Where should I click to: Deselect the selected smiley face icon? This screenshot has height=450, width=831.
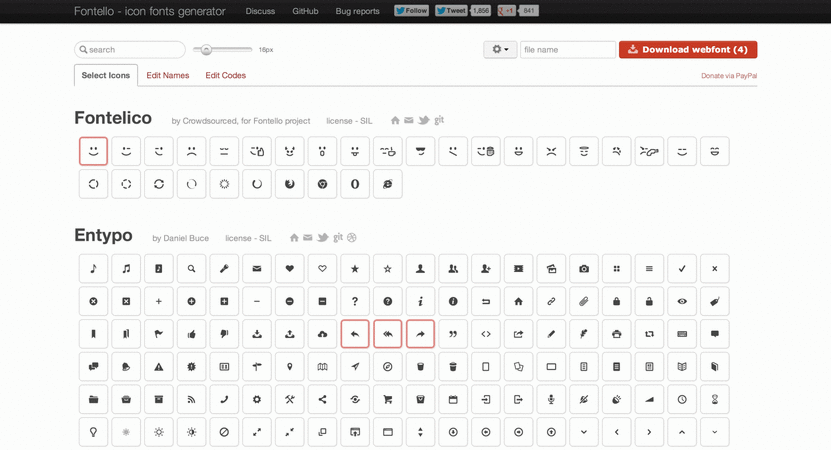pyautogui.click(x=93, y=151)
